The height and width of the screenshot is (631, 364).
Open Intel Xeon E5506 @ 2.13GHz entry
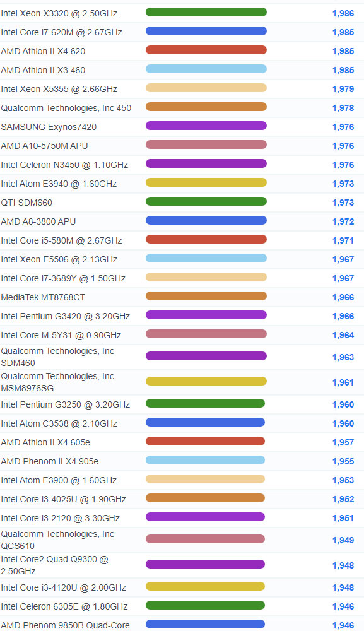[x=59, y=259]
